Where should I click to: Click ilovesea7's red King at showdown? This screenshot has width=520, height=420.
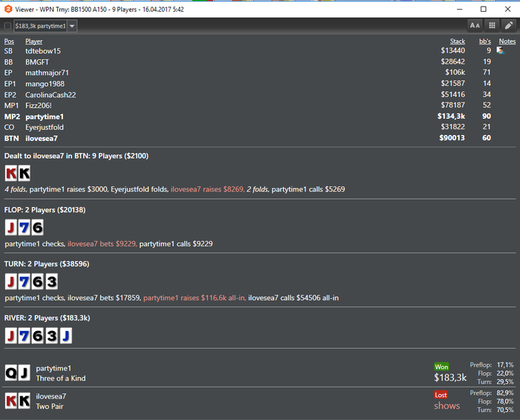pyautogui.click(x=11, y=401)
